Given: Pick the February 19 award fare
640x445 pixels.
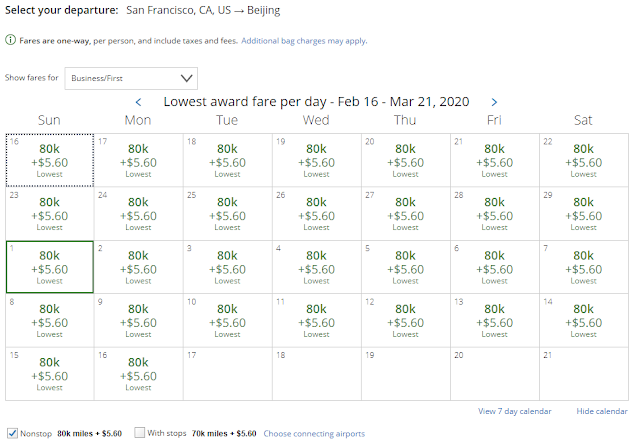Looking at the screenshot, I should pyautogui.click(x=316, y=160).
